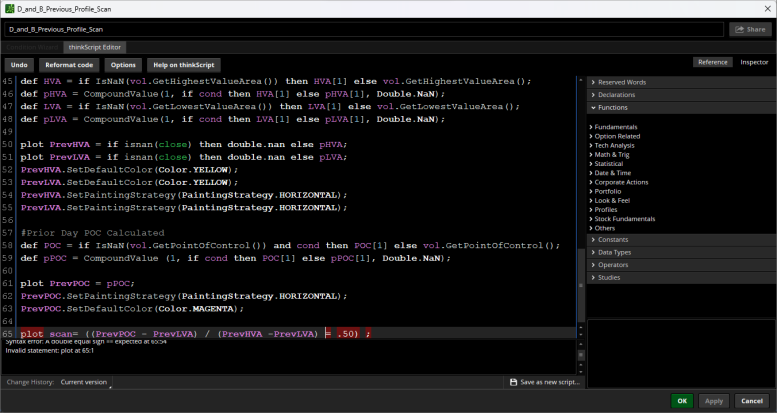The width and height of the screenshot is (777, 413).
Task: Confirm with the green OK button
Action: pyautogui.click(x=681, y=400)
